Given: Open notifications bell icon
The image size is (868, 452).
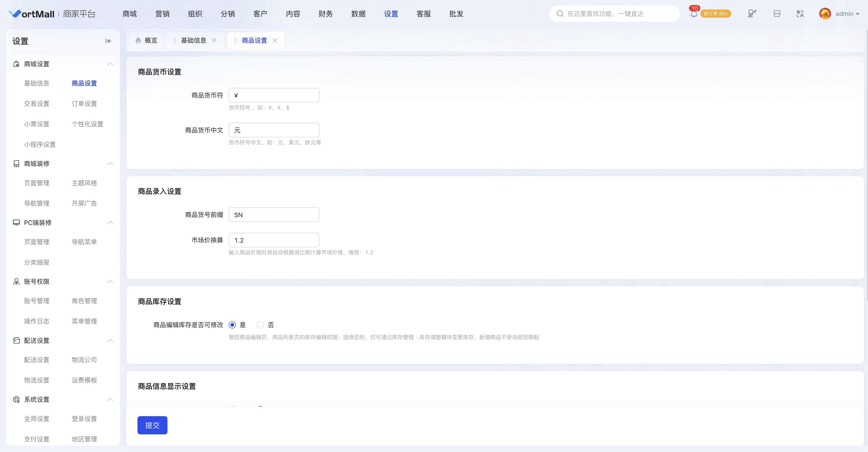Looking at the screenshot, I should 694,14.
